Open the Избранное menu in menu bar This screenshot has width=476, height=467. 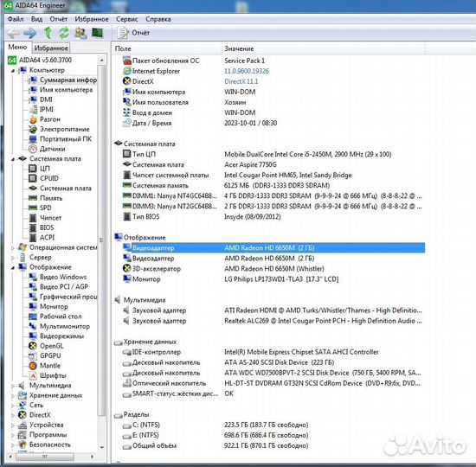pyautogui.click(x=92, y=19)
